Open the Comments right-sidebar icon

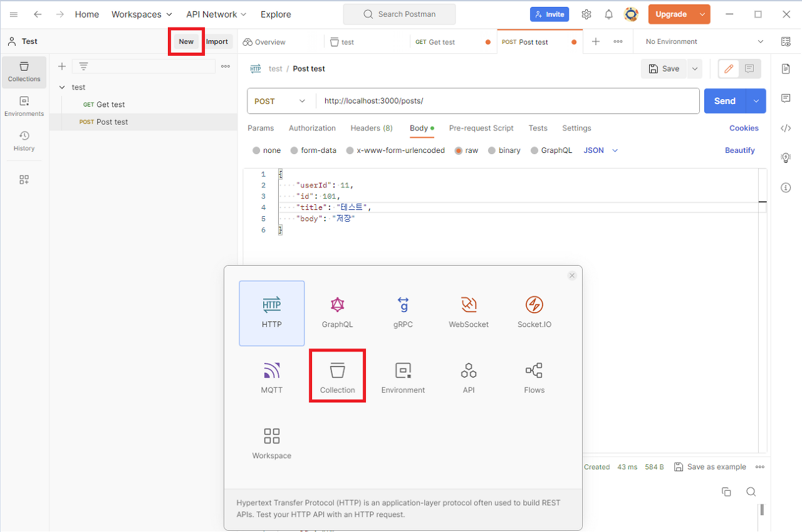coord(786,98)
